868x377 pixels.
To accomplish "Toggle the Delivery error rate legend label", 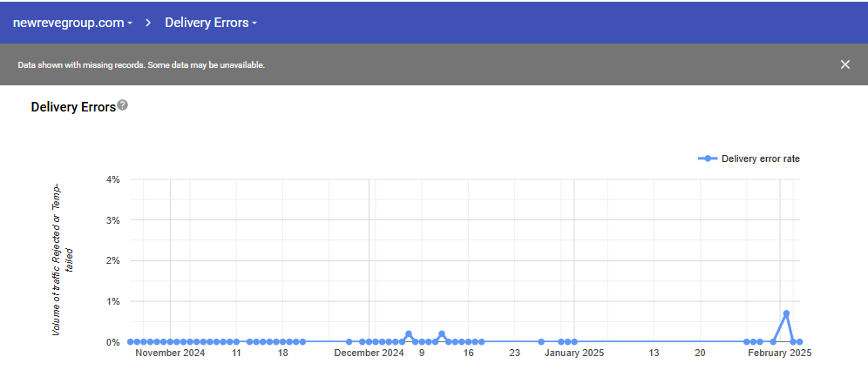I will point(760,158).
